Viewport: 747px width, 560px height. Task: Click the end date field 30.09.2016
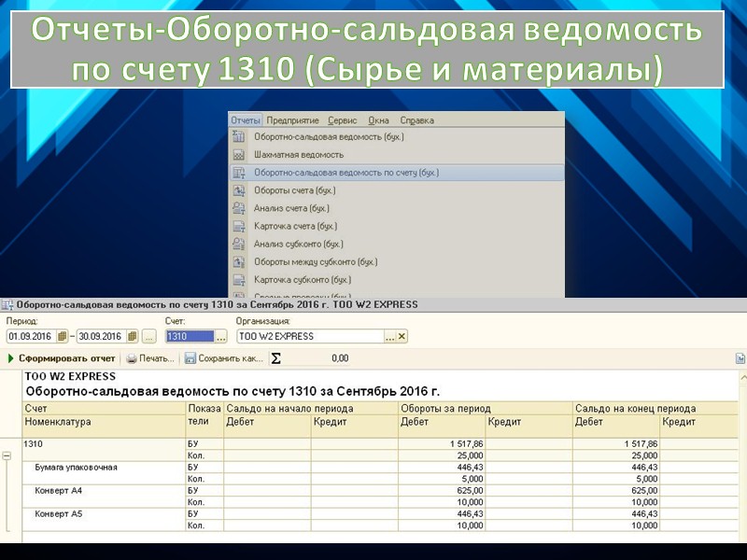(x=102, y=337)
